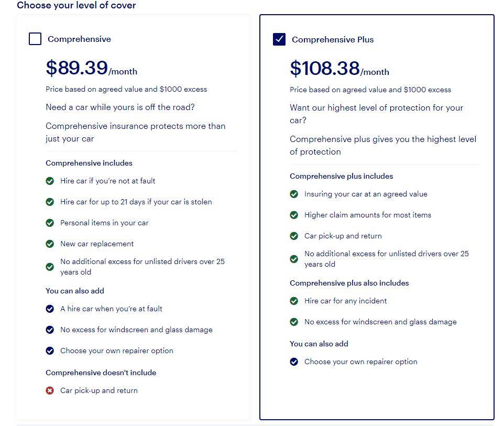Click green tick beside Insuring your car at an agreed value
Image resolution: width=504 pixels, height=426 pixels.
(x=294, y=194)
